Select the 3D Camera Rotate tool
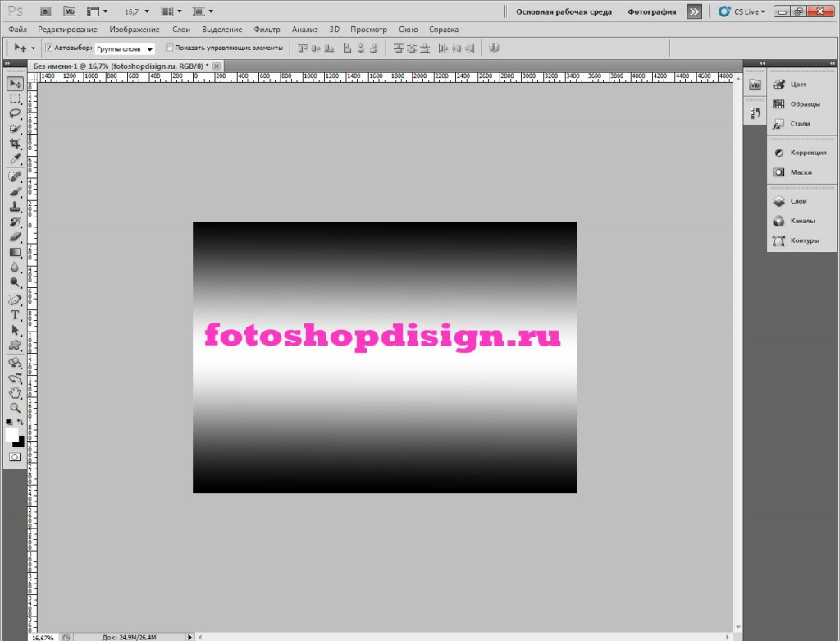The height and width of the screenshot is (641, 840). pyautogui.click(x=15, y=378)
